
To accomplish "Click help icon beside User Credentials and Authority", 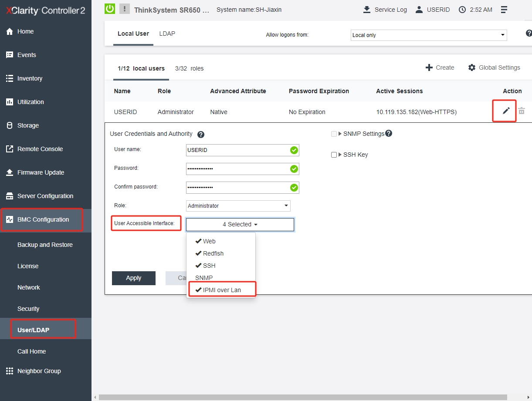I will [201, 134].
